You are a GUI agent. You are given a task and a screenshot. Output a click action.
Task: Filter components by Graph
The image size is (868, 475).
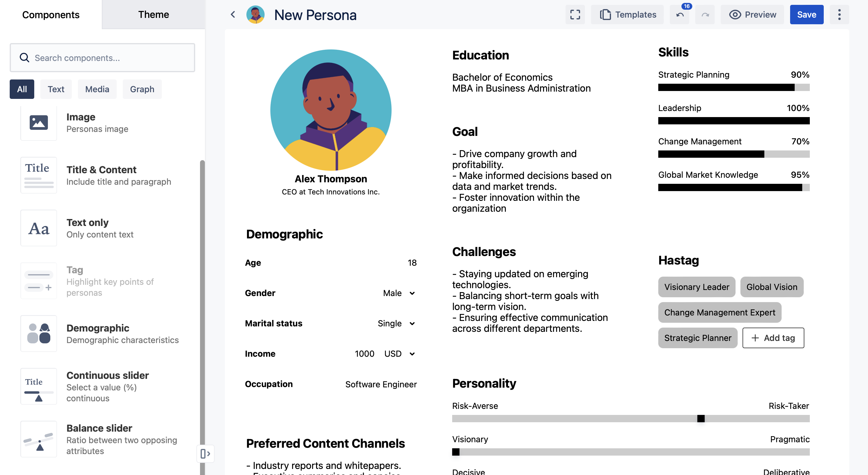click(x=142, y=89)
